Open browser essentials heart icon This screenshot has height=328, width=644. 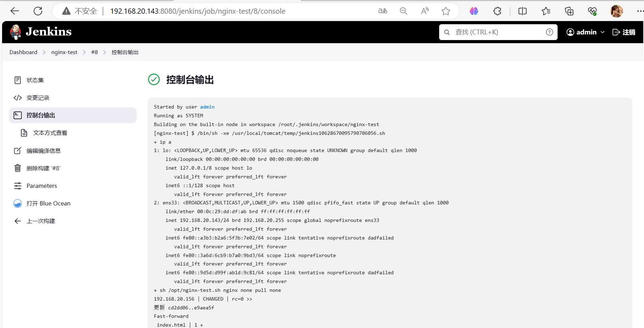pos(592,11)
